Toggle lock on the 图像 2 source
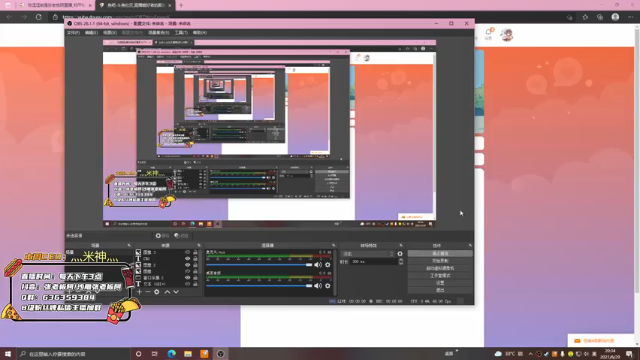The height and width of the screenshot is (360, 640). click(195, 265)
